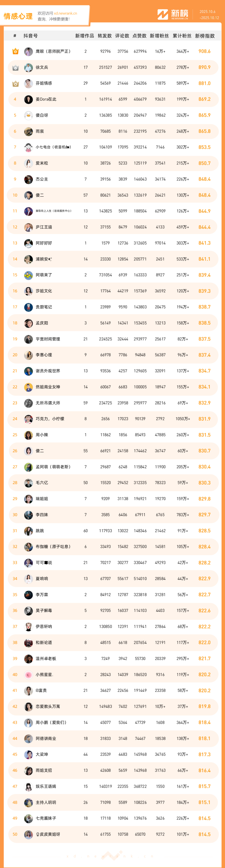Screen dimensions: 225x868
Task: Click the gold first-place medal icon
Action: pyautogui.click(x=15, y=51)
